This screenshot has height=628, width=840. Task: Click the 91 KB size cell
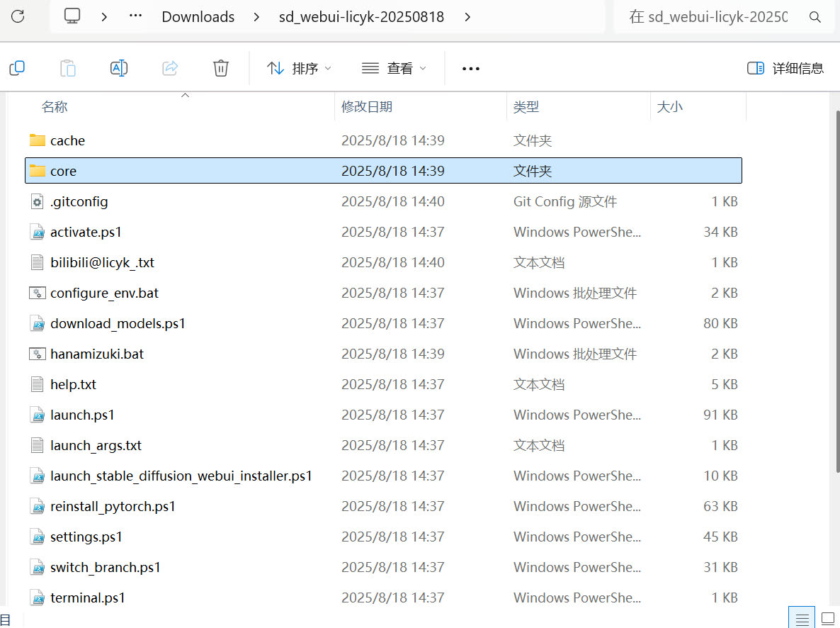pos(720,415)
